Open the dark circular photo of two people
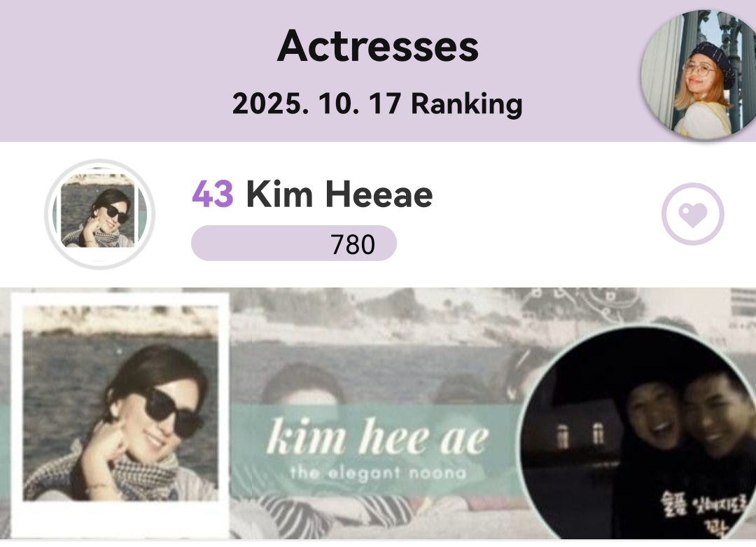Screen dimensions: 756x547 coord(638,433)
